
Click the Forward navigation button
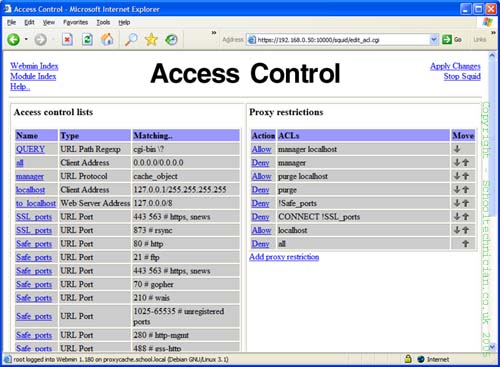click(41, 40)
